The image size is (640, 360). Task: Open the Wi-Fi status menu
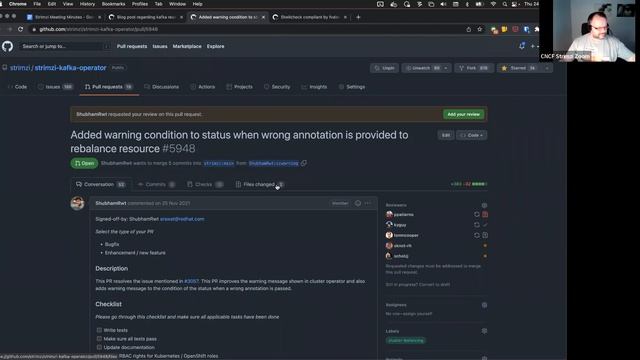pyautogui.click(x=493, y=4)
